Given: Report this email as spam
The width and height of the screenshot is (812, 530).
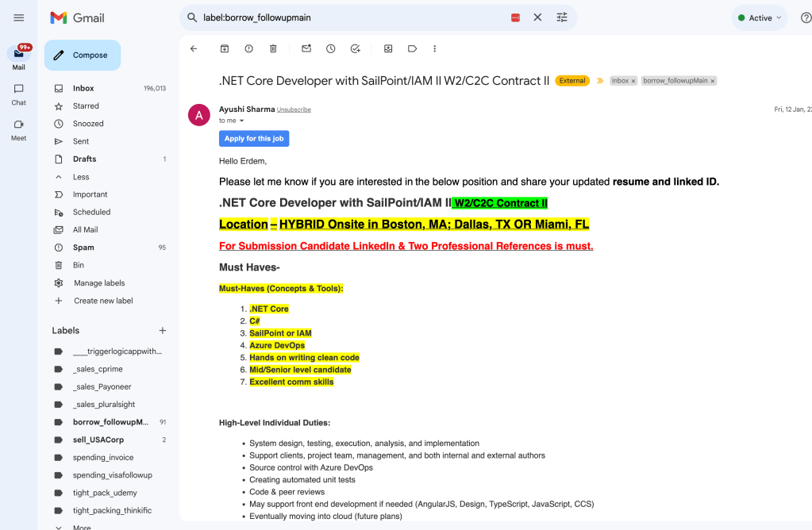Looking at the screenshot, I should (248, 48).
